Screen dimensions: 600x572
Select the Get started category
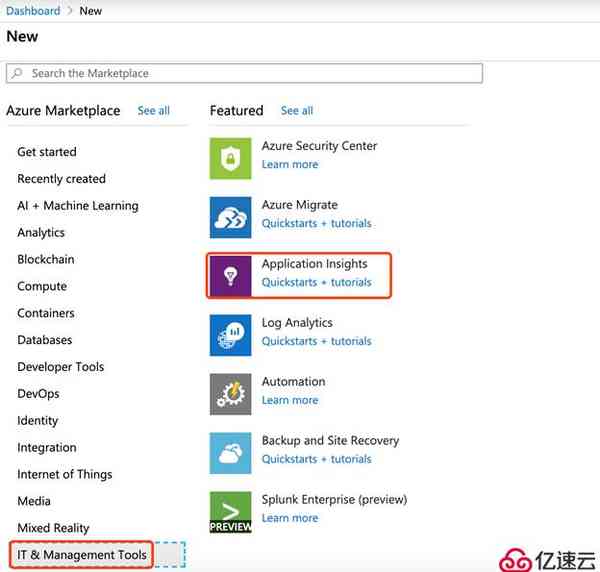pos(47,152)
